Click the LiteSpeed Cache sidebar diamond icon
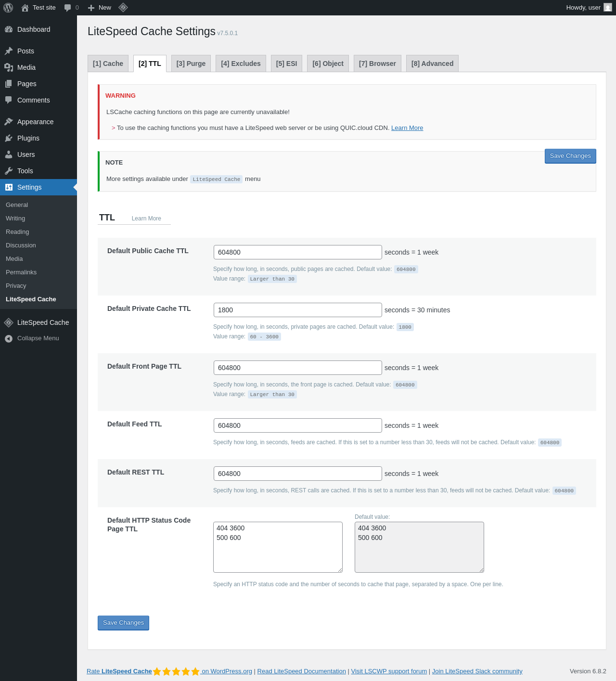The height and width of the screenshot is (681, 616). click(x=9, y=322)
